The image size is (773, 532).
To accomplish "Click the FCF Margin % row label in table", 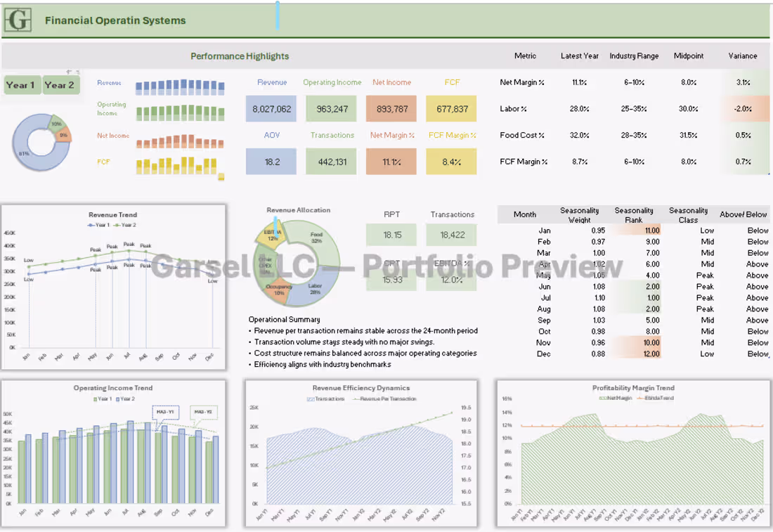I will pyautogui.click(x=524, y=162).
